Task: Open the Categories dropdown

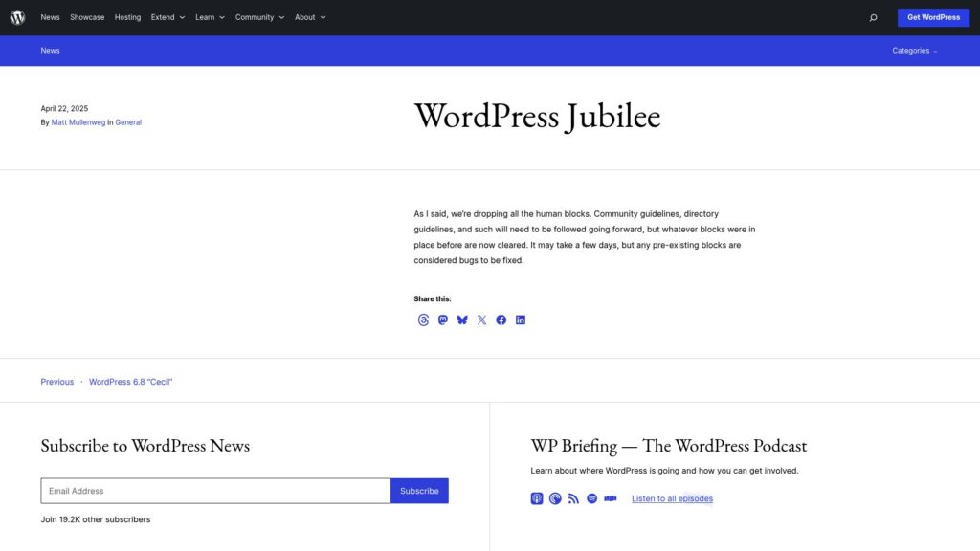Action: [914, 51]
